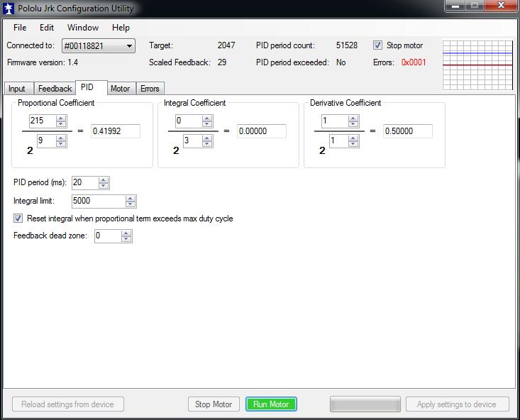Toggle Reset integral when proportional term exceeds checkbox
The width and height of the screenshot is (520, 420).
tap(18, 219)
